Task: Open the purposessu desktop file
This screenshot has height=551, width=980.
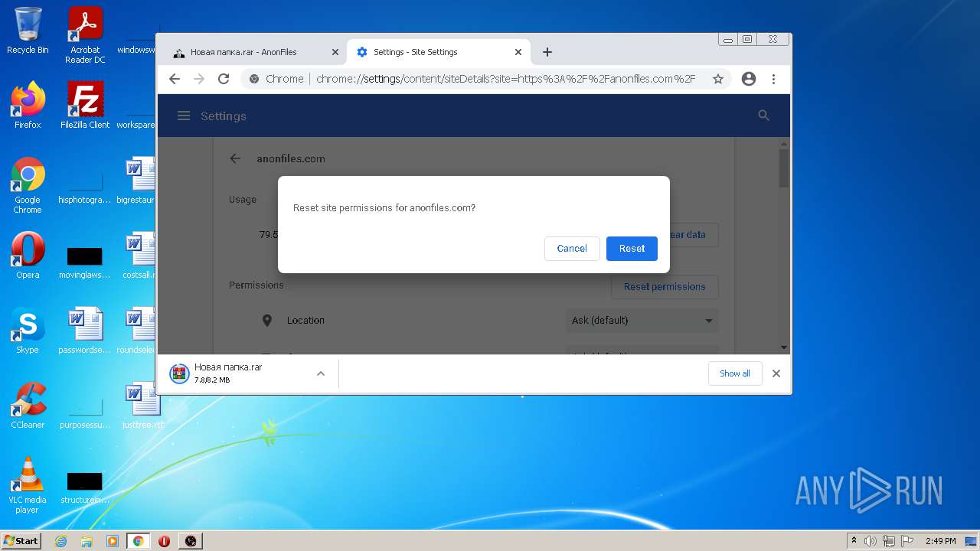Action: coord(85,413)
